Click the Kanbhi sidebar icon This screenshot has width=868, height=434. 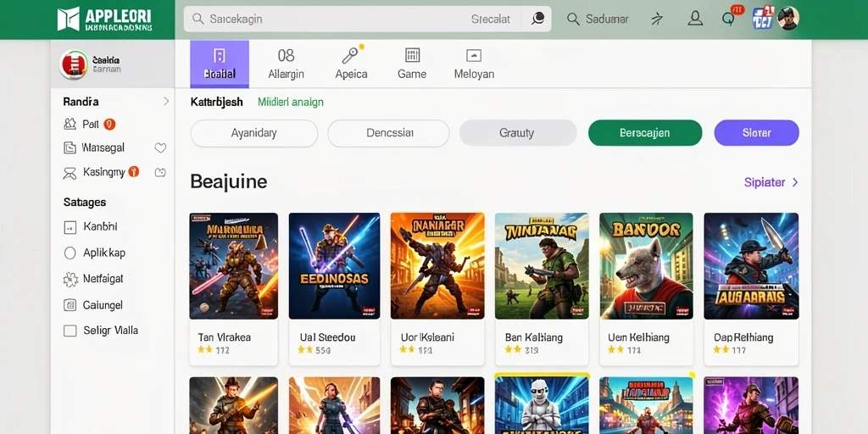(70, 227)
